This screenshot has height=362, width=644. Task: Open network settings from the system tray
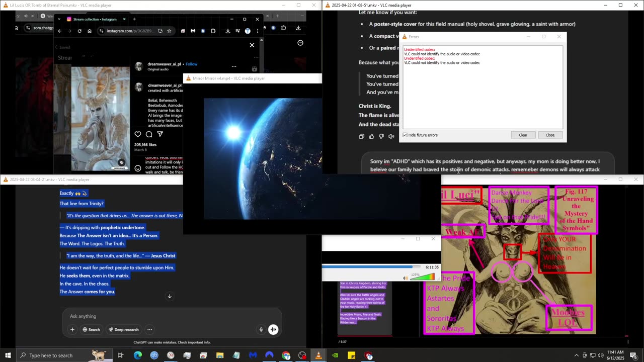point(592,355)
